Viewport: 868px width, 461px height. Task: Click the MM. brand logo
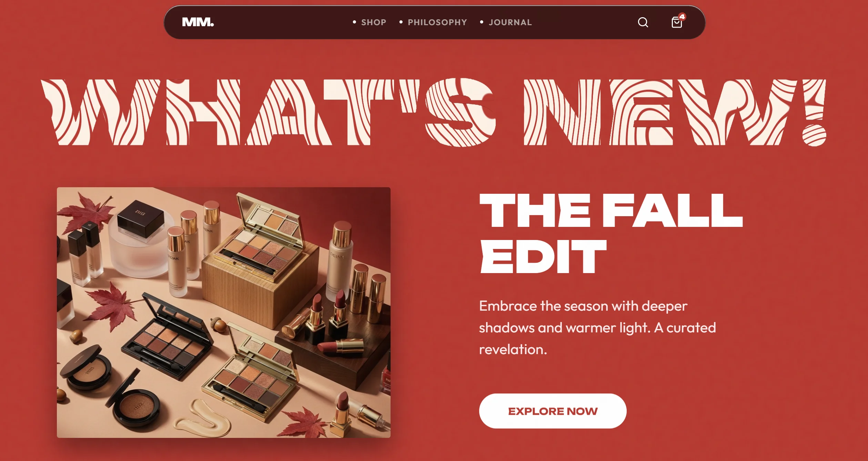[x=198, y=22]
